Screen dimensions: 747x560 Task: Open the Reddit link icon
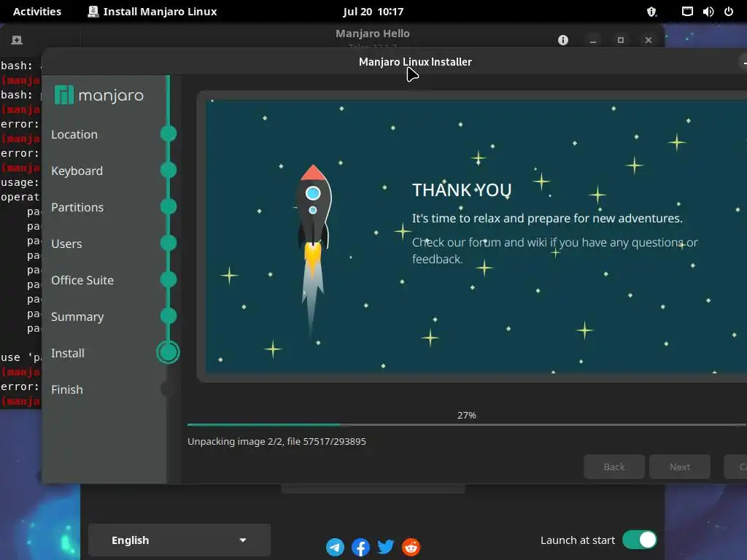tap(411, 547)
